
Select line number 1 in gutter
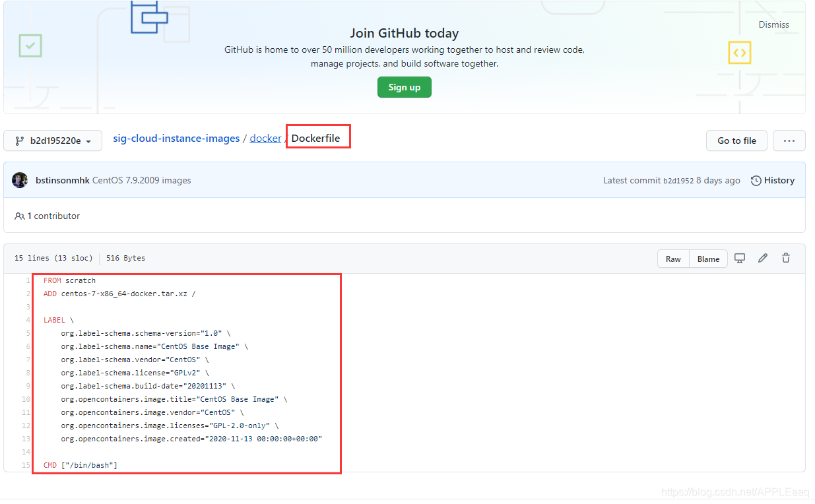pos(28,280)
